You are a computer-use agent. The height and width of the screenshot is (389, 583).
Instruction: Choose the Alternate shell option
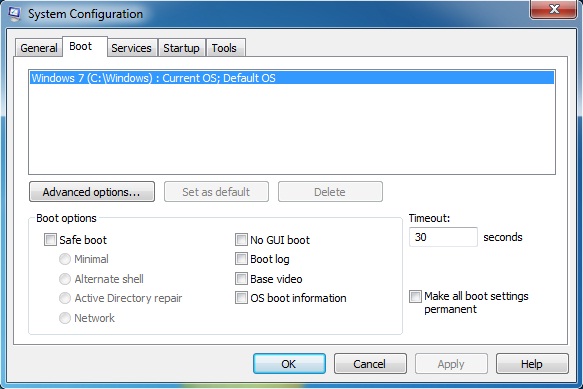coord(65,279)
